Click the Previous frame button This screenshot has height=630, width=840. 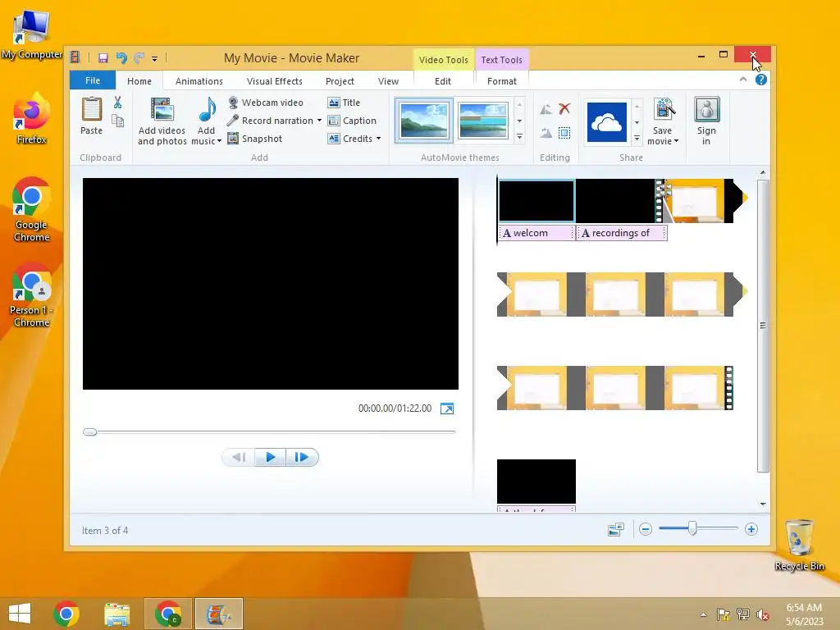coord(239,458)
